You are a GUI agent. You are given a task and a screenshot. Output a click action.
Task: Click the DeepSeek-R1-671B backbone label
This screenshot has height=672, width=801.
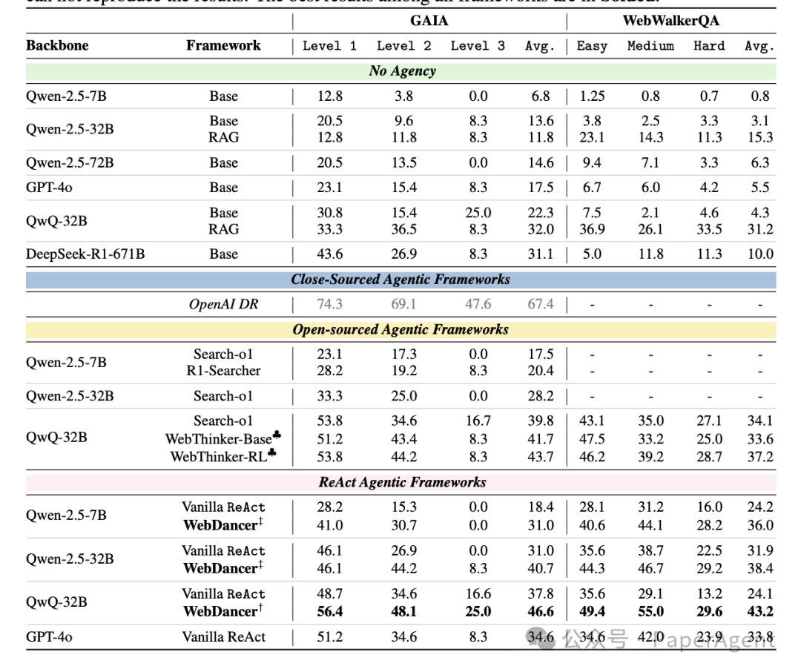(85, 254)
